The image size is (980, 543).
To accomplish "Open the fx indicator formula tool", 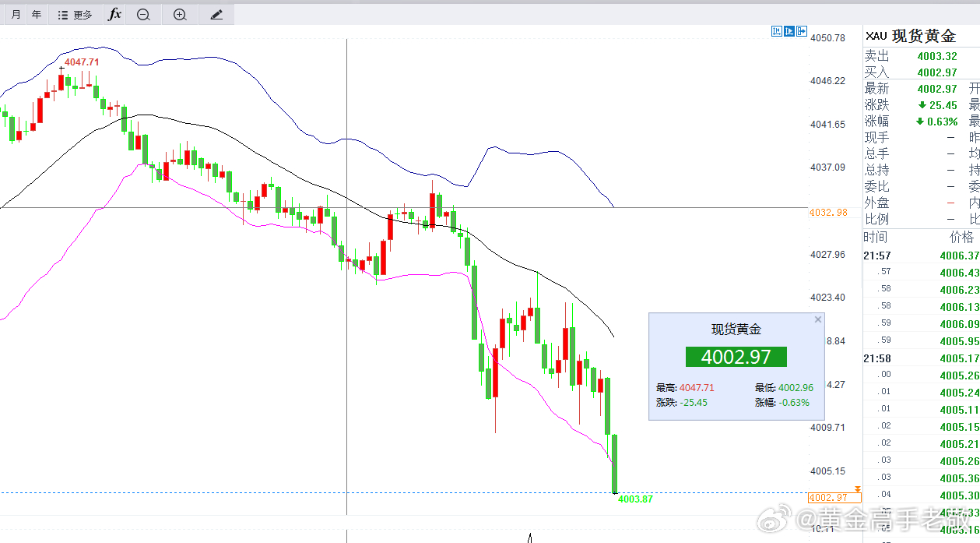I will (x=114, y=14).
